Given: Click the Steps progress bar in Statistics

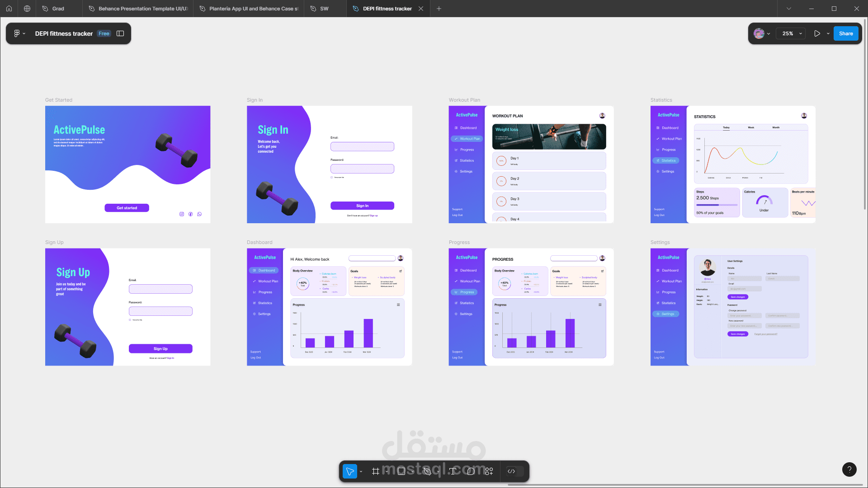Looking at the screenshot, I should click(x=717, y=205).
